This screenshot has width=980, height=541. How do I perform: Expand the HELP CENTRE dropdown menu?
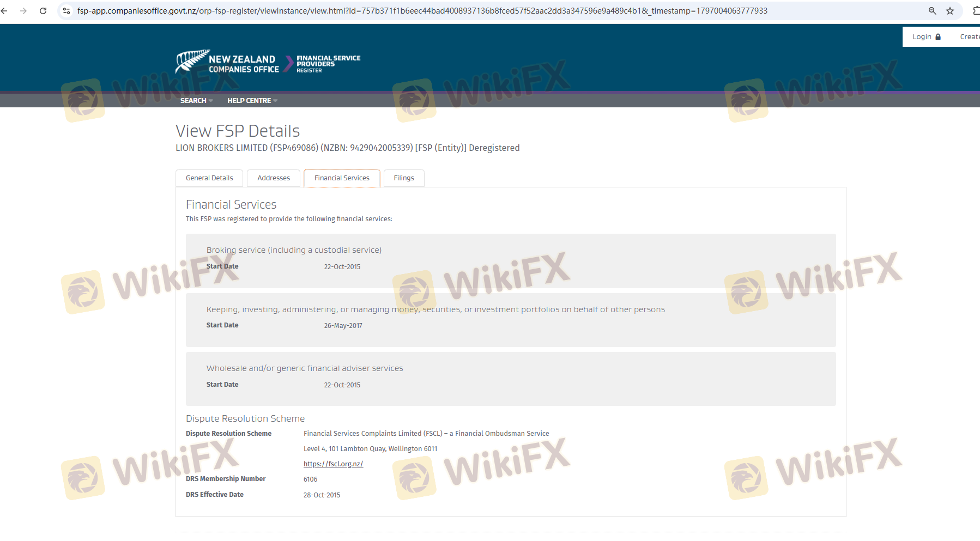click(x=252, y=101)
